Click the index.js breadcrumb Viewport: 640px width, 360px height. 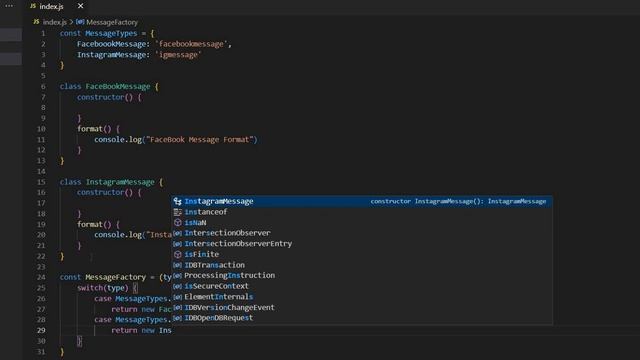pyautogui.click(x=55, y=22)
